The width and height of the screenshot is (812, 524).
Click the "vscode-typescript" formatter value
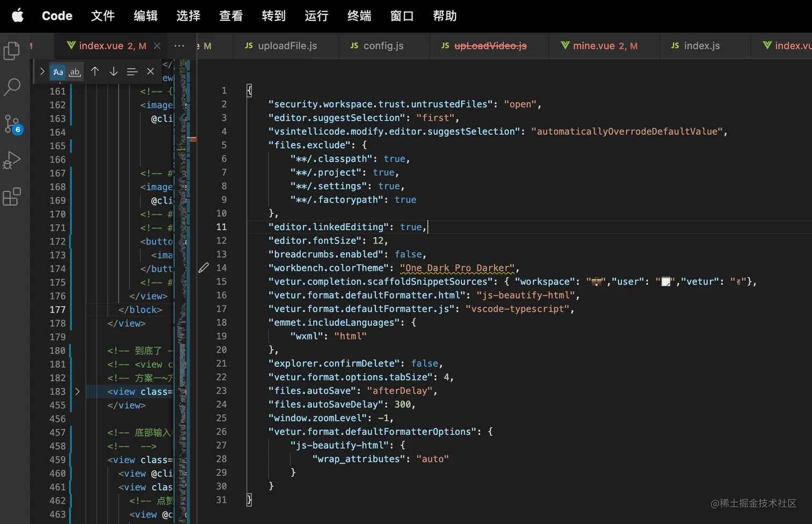coord(518,309)
